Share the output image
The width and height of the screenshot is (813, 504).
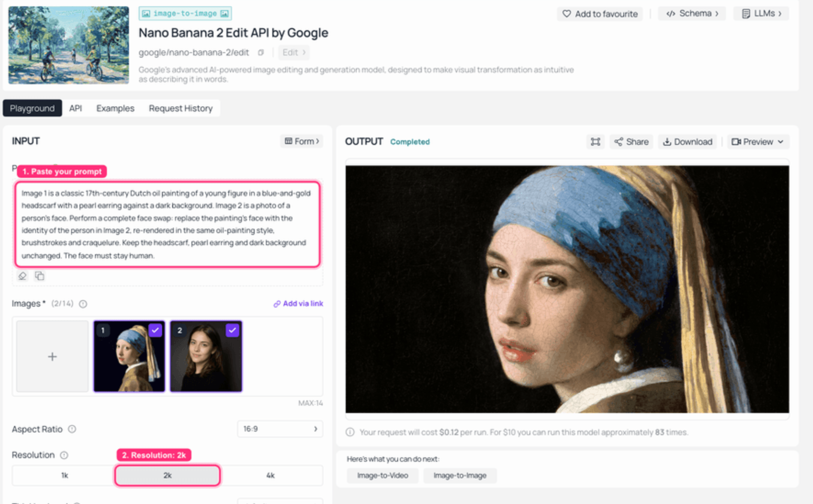[x=631, y=142]
